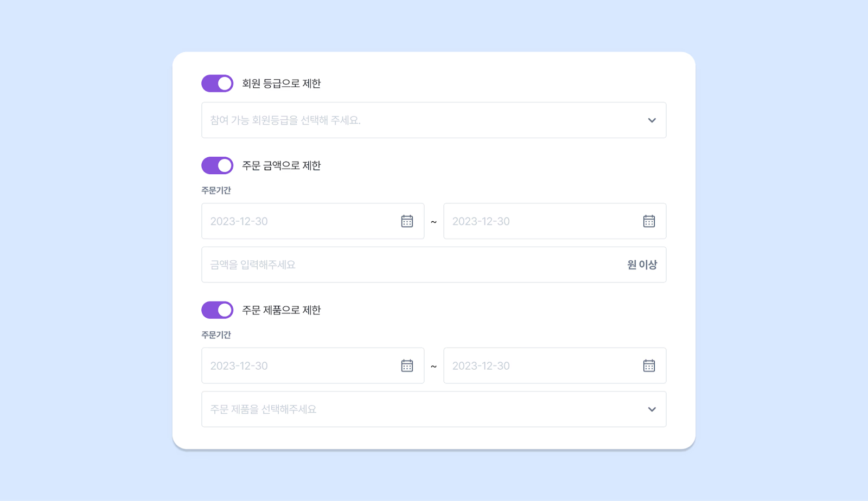Toggle the 주문 제품으로 제한 switch
Image resolution: width=868 pixels, height=501 pixels.
pyautogui.click(x=218, y=310)
